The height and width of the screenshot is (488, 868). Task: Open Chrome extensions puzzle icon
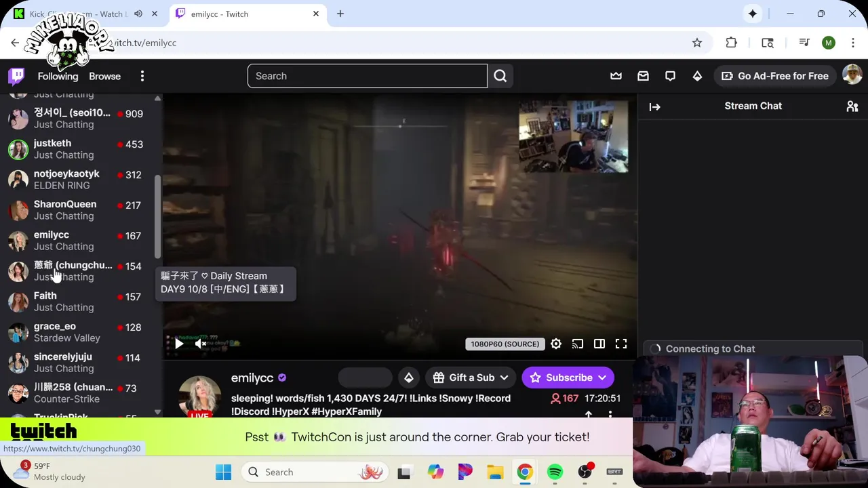[x=731, y=43]
